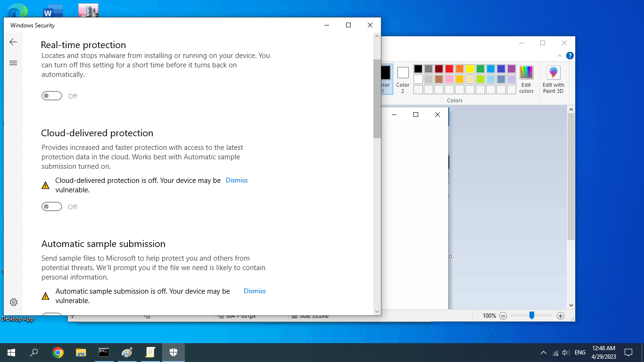Viewport: 644px width, 362px height.
Task: Switch to Notepad on the taskbar
Action: [150, 352]
